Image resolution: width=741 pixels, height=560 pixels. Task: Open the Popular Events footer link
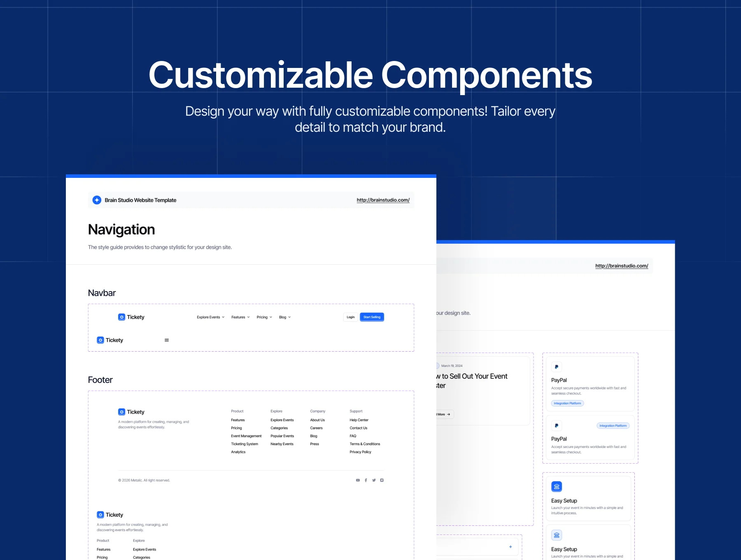[x=282, y=436]
